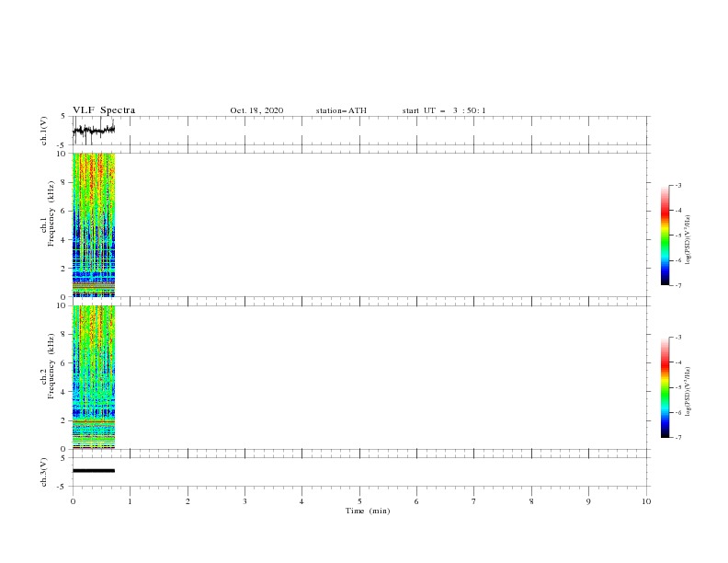Click the time axis tick label "4"
728x563 pixels.
[x=301, y=501]
